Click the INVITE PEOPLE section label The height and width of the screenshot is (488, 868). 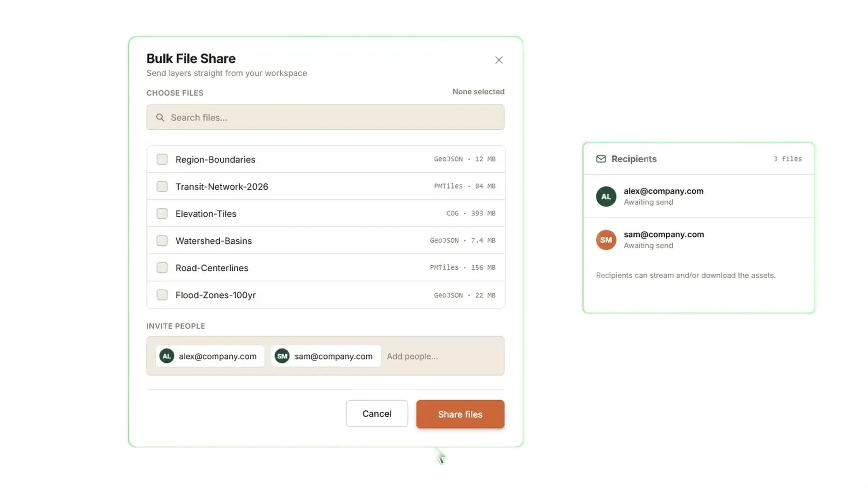coord(176,326)
